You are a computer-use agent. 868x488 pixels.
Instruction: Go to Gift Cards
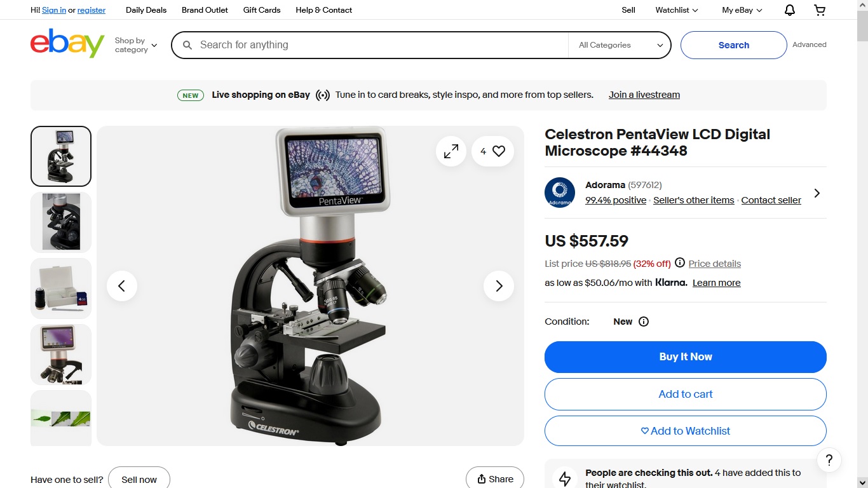(262, 10)
